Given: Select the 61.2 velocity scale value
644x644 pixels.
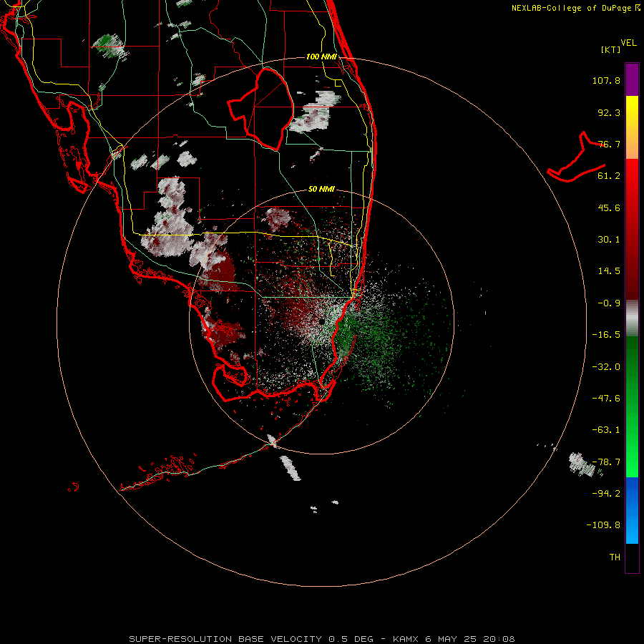Looking at the screenshot, I should pyautogui.click(x=609, y=176).
